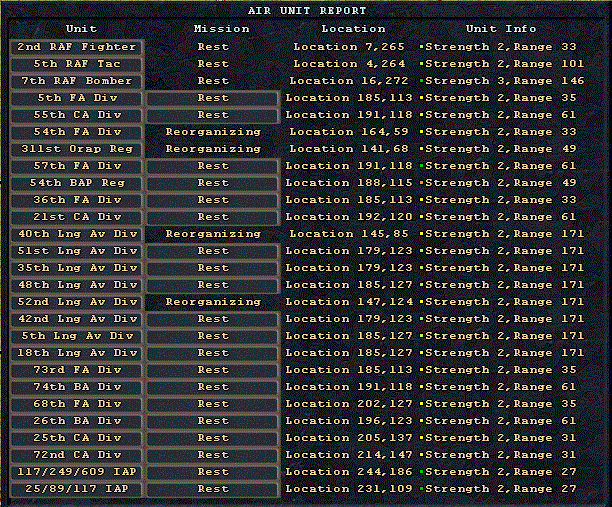612x507 pixels.
Task: Change Rest mission for 18th Lng Av Div
Action: click(x=213, y=353)
